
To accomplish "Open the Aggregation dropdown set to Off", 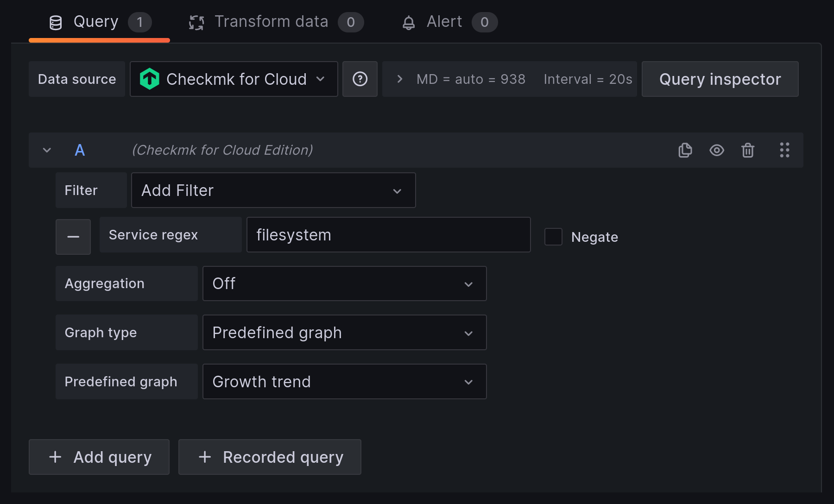I will point(345,283).
